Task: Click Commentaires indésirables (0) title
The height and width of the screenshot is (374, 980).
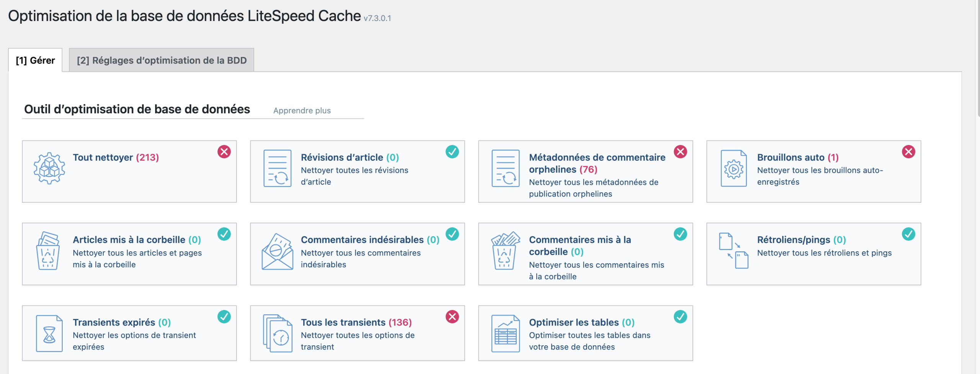Action: point(370,240)
